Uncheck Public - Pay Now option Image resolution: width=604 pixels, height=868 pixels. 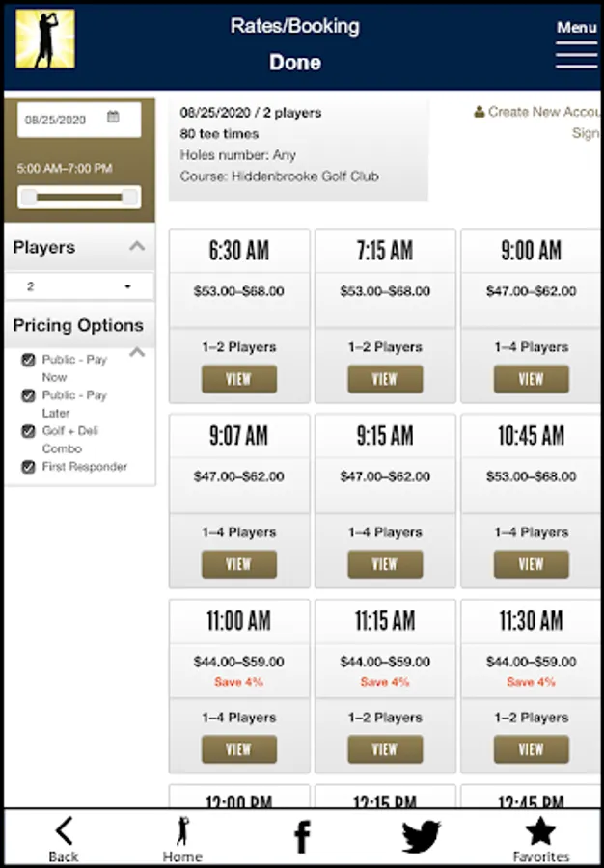click(29, 360)
